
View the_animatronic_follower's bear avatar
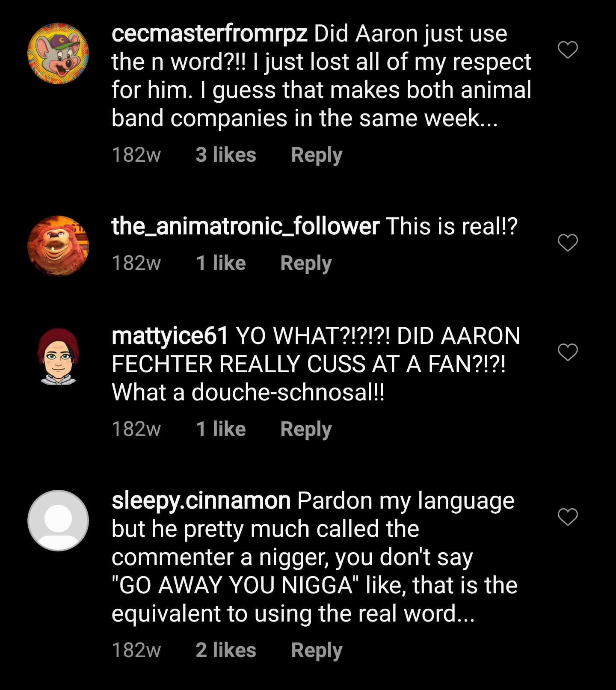coord(58,246)
